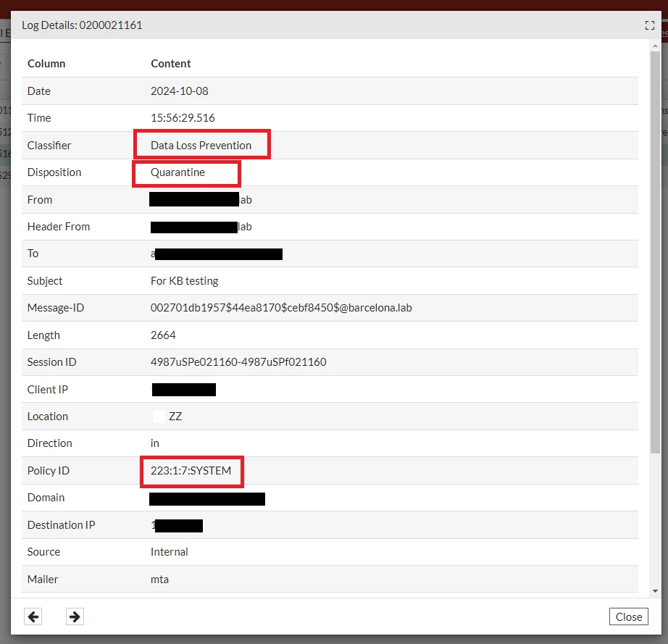Click the Policy ID row label

(48, 471)
